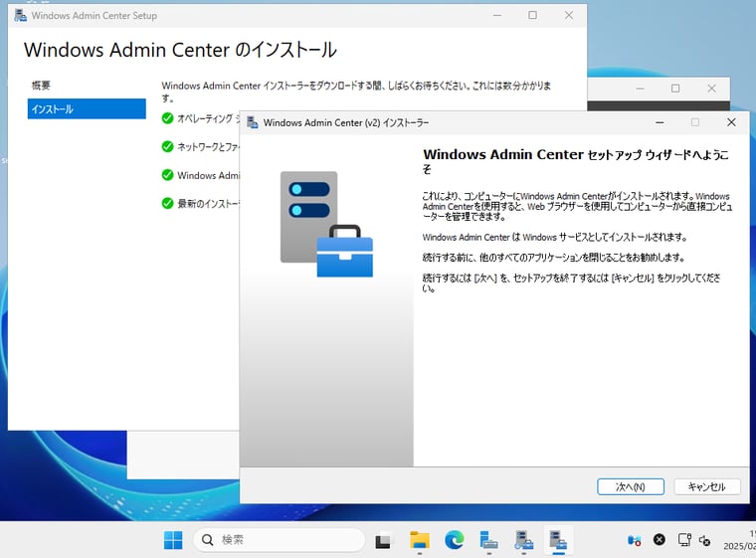Click the 次へ(N) button in installer
756x558 pixels.
[630, 486]
